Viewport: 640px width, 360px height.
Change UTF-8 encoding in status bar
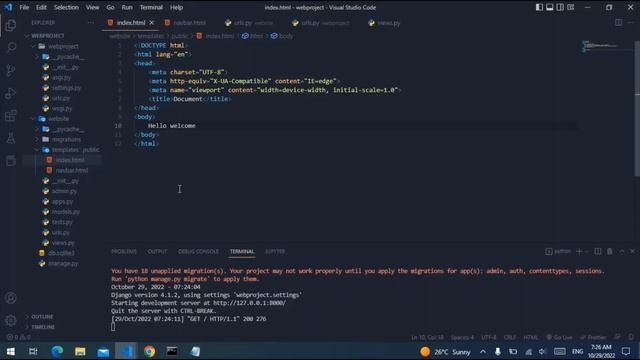tap(488, 337)
